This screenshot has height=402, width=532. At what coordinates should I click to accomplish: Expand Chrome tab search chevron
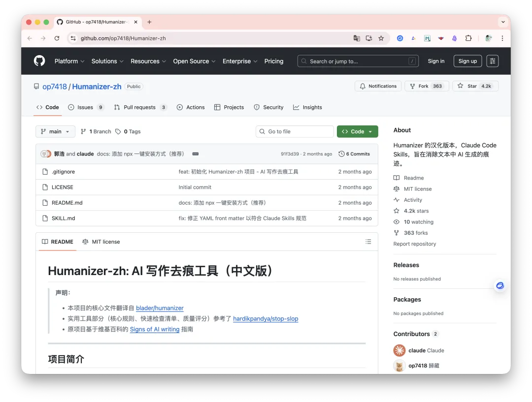coord(503,22)
